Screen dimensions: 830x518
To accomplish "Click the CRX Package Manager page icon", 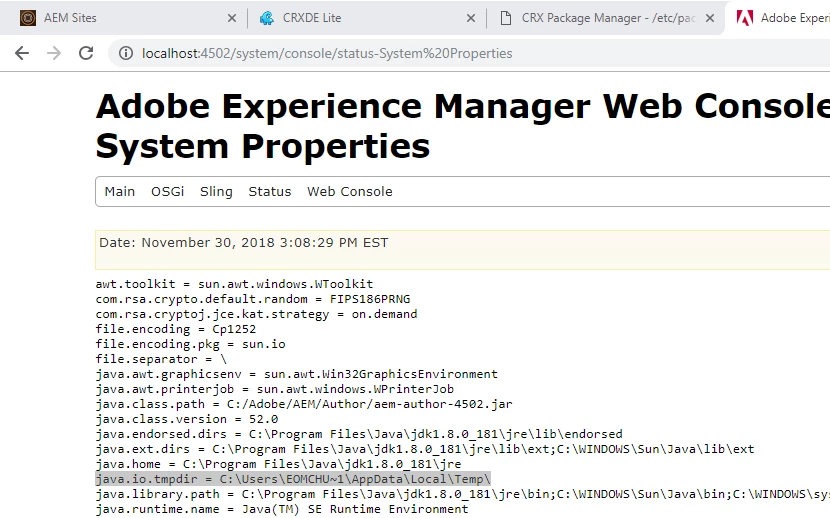I will click(506, 18).
